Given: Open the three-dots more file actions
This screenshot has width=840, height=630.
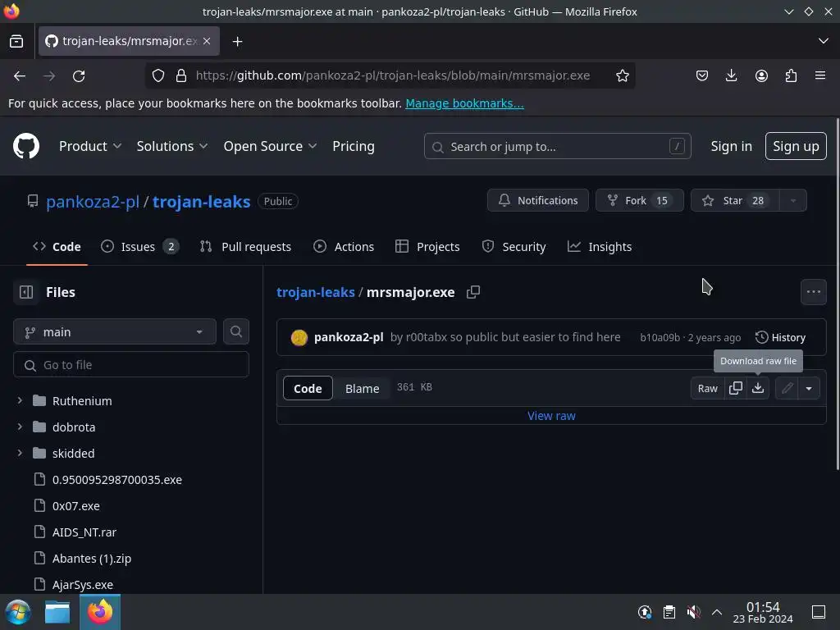Looking at the screenshot, I should click(x=813, y=292).
